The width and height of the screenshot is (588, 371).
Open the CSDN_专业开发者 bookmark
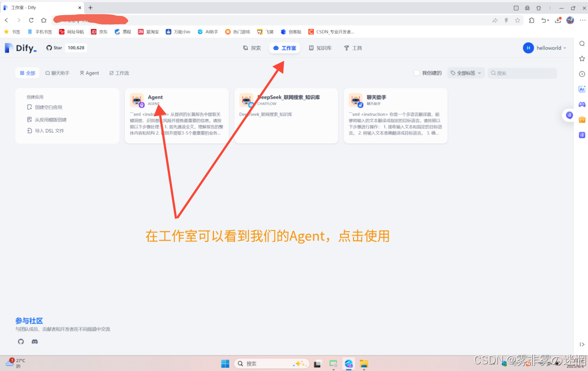point(332,32)
